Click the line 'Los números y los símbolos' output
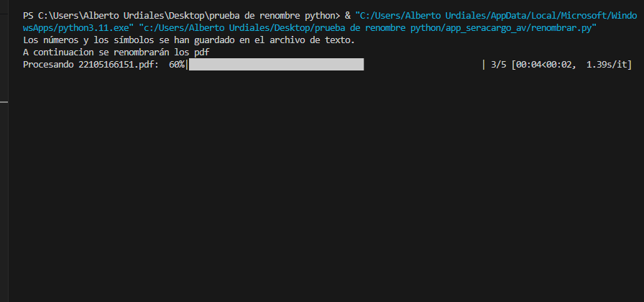This screenshot has height=302, width=644. click(189, 40)
